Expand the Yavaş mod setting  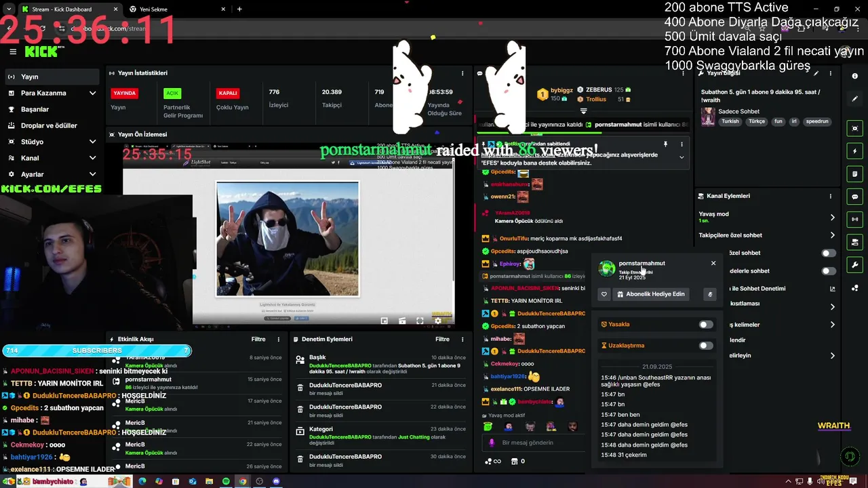pos(833,218)
